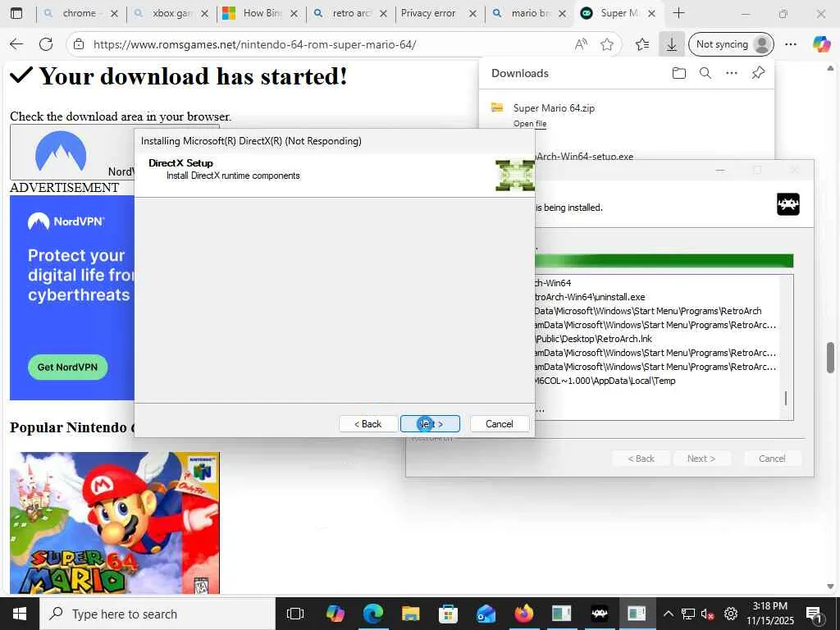Open more options in the Downloads panel
This screenshot has height=630, width=840.
[x=732, y=73]
